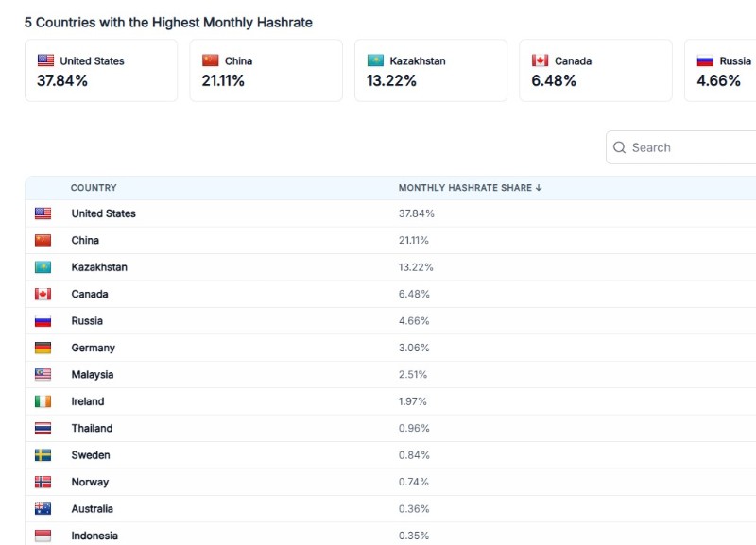756x545 pixels.
Task: Click the Indonesia flag in the table
Action: point(43,536)
